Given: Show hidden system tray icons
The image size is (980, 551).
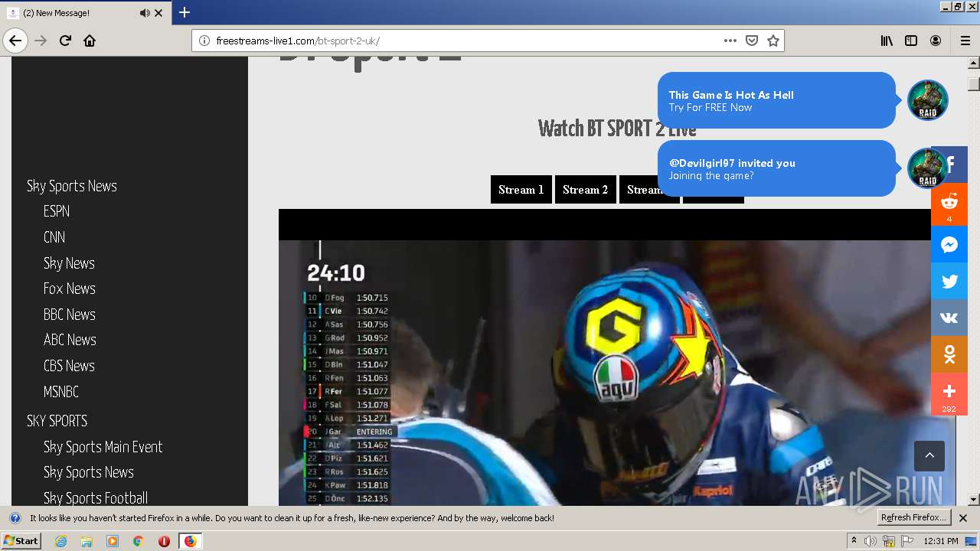Looking at the screenshot, I should (854, 541).
